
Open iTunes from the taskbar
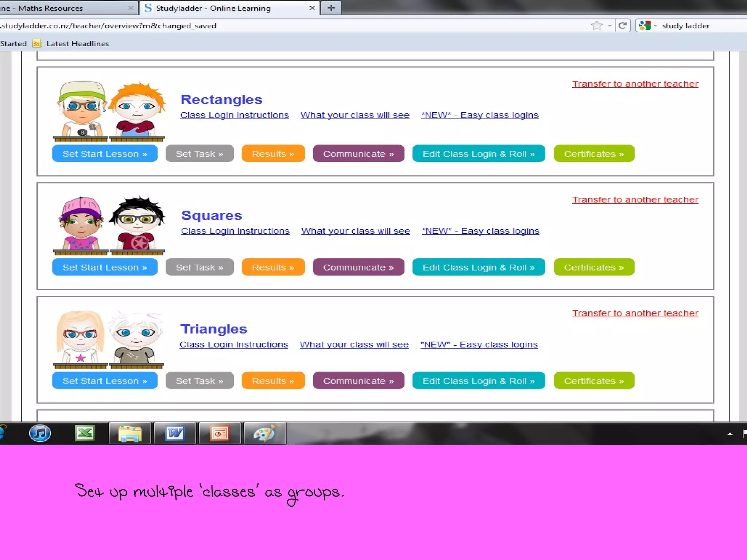tap(40, 433)
